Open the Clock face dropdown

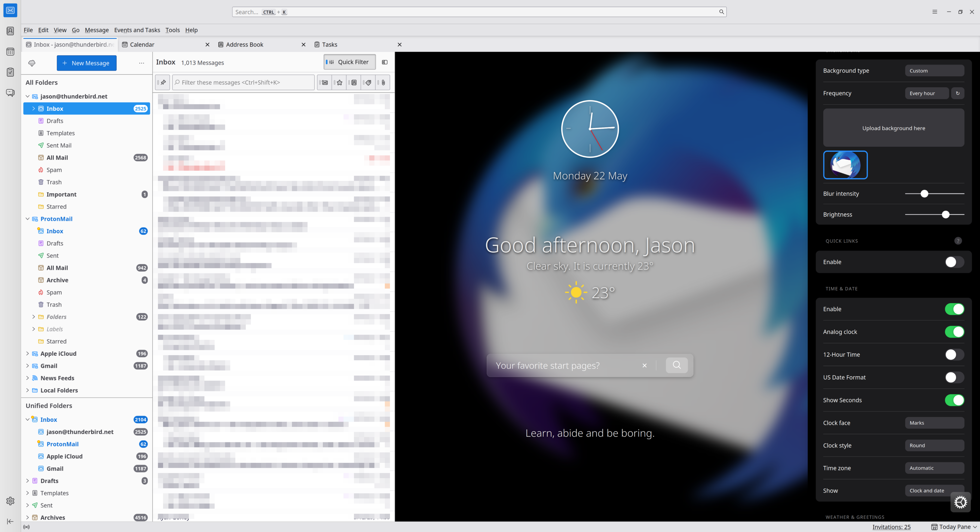click(934, 423)
